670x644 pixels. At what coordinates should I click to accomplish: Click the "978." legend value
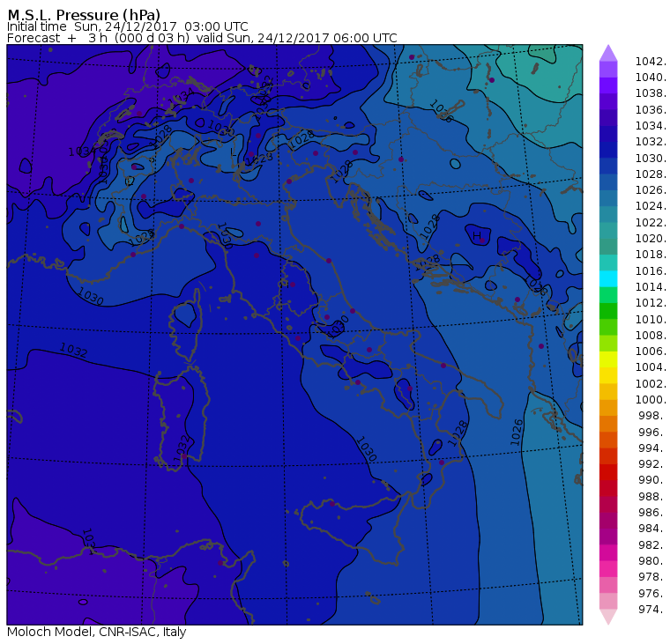(652, 577)
